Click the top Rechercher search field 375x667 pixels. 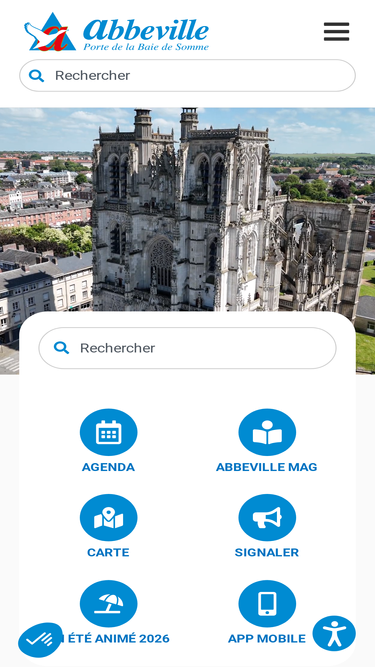point(187,75)
